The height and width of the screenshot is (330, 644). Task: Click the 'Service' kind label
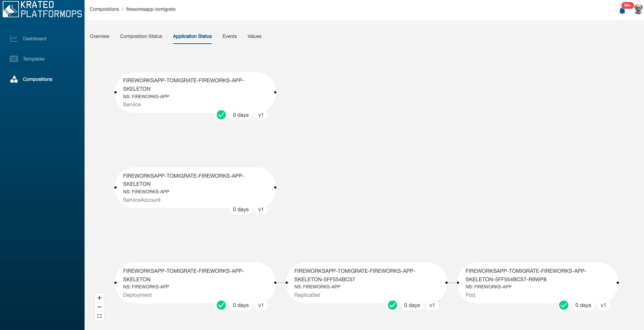(132, 105)
